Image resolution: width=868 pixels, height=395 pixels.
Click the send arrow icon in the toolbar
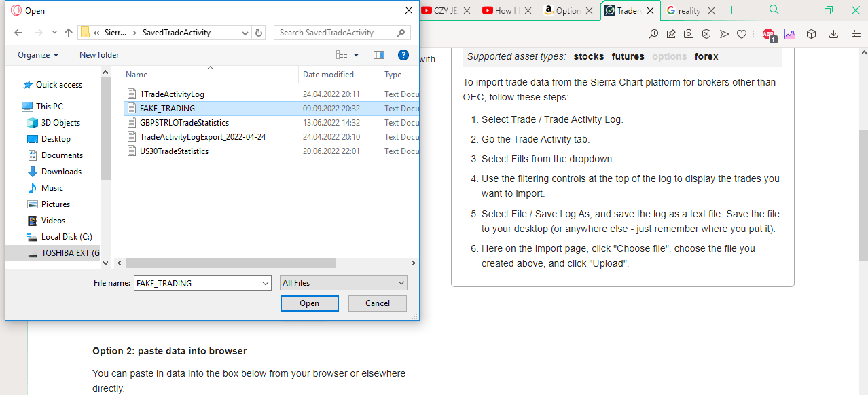724,34
